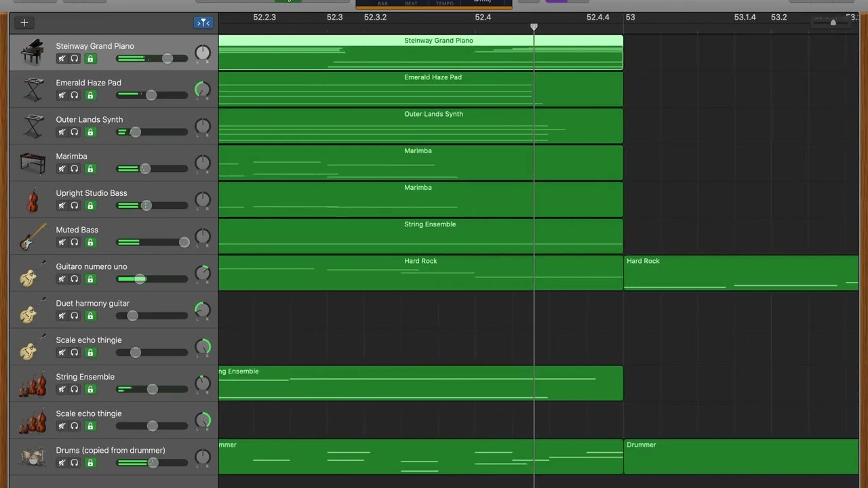The image size is (868, 488).
Task: Solo the Upright Studio Bass track
Action: coord(75,205)
